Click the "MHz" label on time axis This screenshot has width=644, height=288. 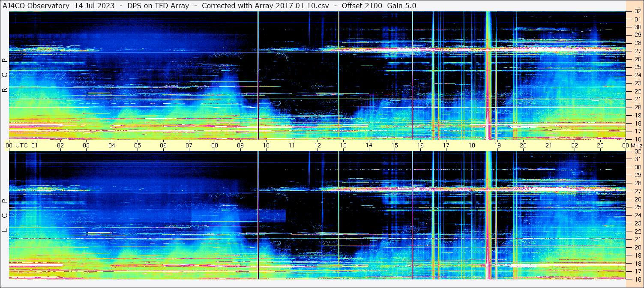pyautogui.click(x=636, y=145)
